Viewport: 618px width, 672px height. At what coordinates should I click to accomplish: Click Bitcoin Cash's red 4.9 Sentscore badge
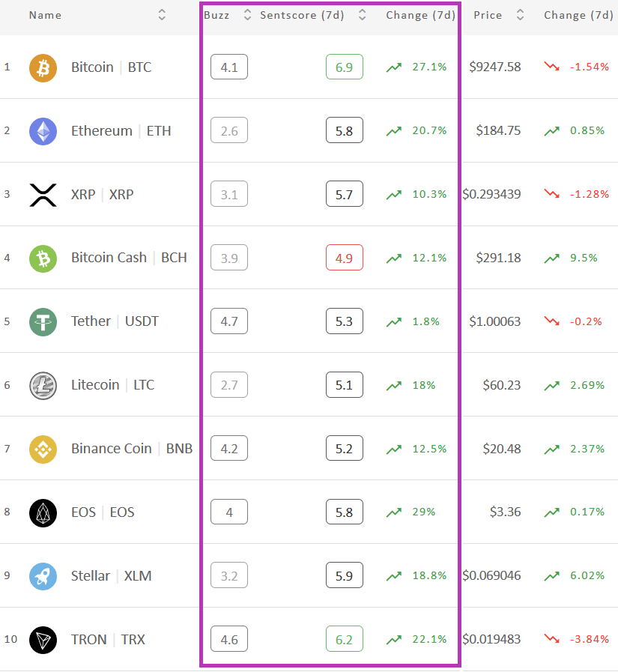pyautogui.click(x=344, y=258)
